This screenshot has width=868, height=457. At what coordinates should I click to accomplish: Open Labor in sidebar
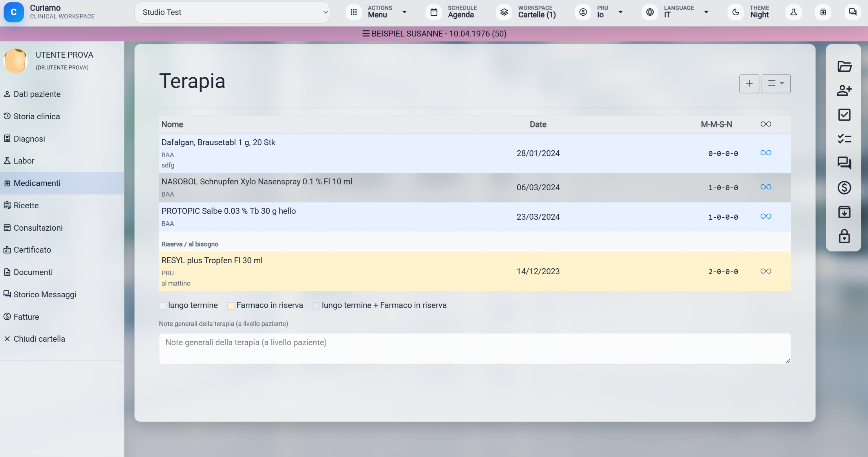62,161
